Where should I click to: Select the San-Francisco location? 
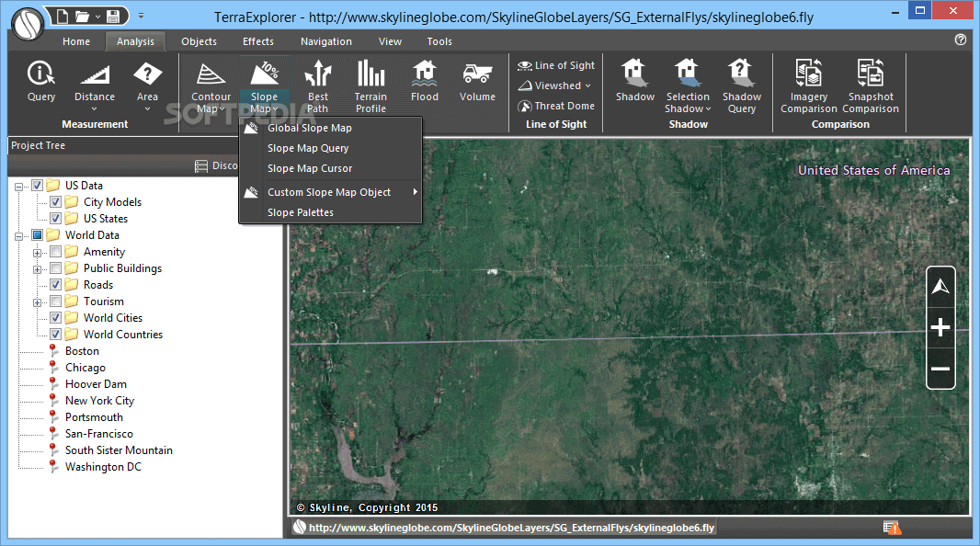pos(98,434)
